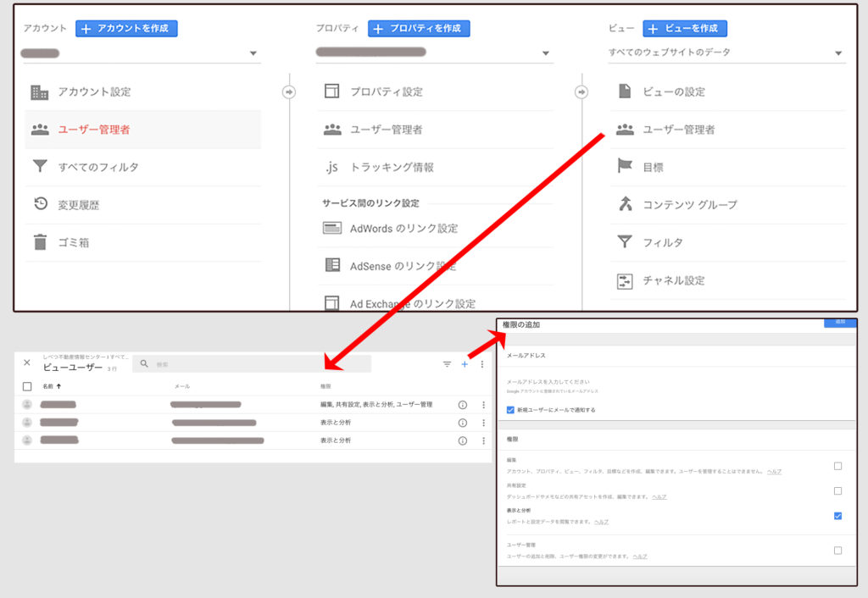Screen dimensions: 868x598
Task: Check the ユーザー管理 permission checkbox
Action: click(x=837, y=551)
